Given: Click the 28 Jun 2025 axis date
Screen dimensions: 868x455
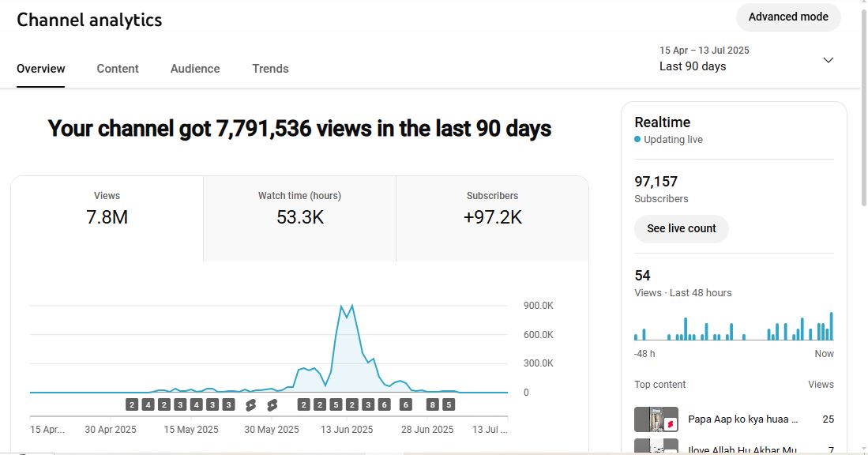Looking at the screenshot, I should pyautogui.click(x=426, y=430).
